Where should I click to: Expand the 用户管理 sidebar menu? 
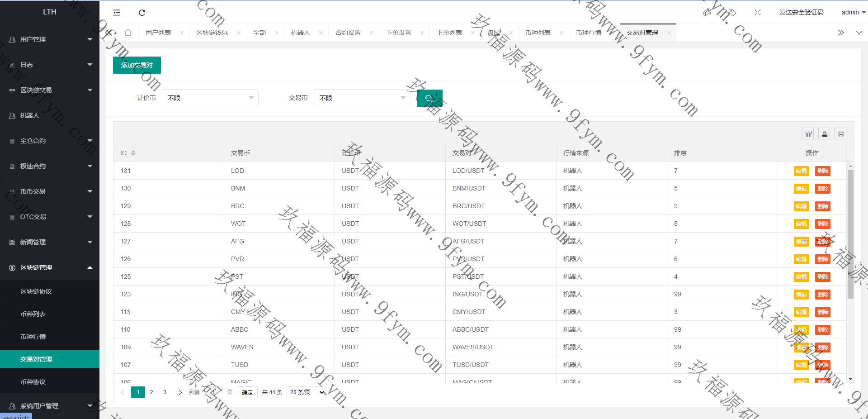(x=50, y=39)
